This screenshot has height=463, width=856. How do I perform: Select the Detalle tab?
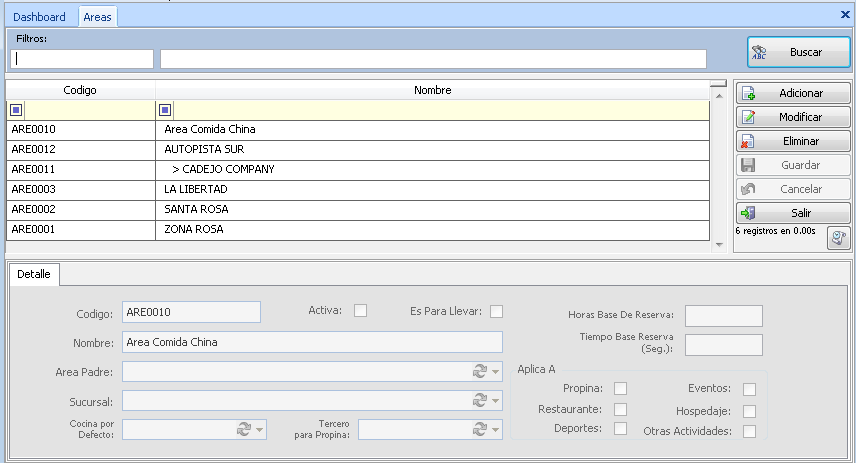click(34, 273)
